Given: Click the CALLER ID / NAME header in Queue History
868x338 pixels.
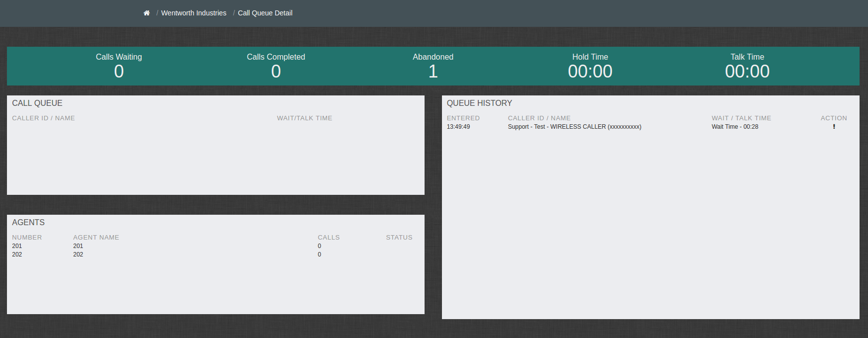Looking at the screenshot, I should 539,118.
